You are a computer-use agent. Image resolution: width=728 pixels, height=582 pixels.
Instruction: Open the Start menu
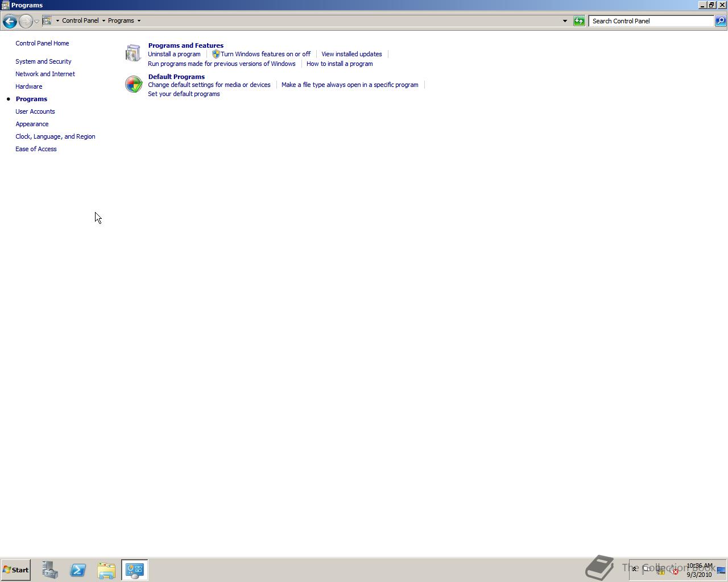(x=16, y=570)
